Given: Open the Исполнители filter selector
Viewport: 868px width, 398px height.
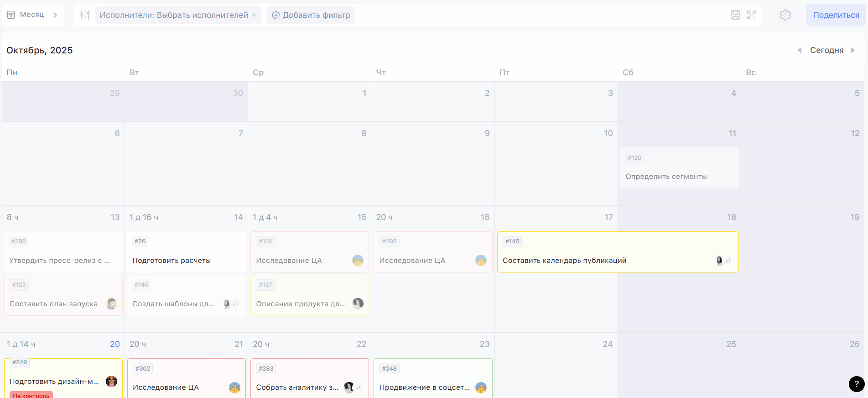Looking at the screenshot, I should (x=173, y=15).
